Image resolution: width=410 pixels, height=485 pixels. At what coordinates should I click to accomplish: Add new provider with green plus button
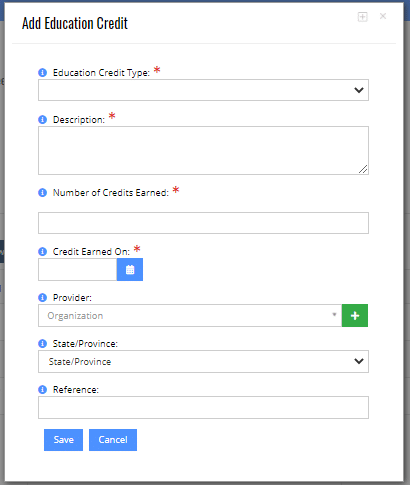click(355, 315)
